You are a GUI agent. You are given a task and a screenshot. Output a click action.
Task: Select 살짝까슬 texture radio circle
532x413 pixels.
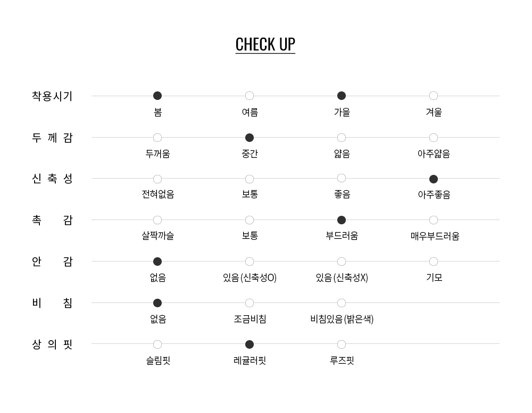click(x=157, y=220)
